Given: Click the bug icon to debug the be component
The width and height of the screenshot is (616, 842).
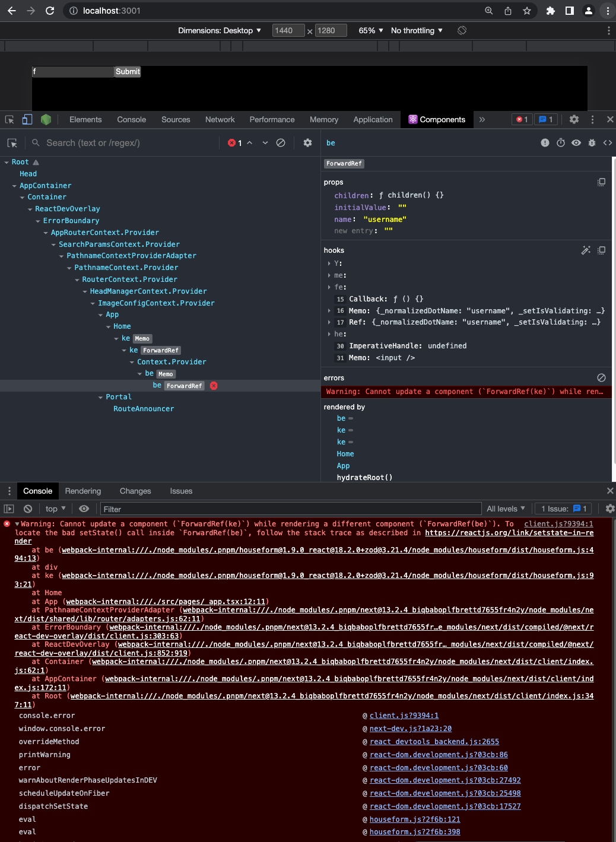Looking at the screenshot, I should [592, 142].
